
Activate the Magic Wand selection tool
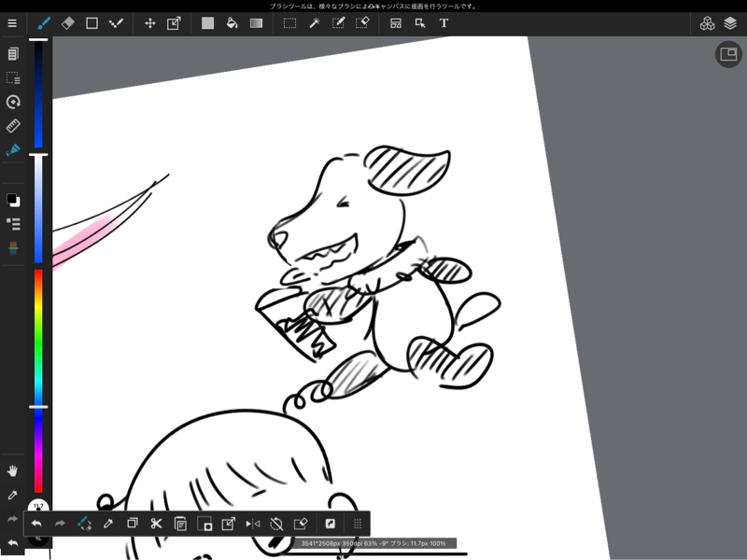click(x=315, y=22)
